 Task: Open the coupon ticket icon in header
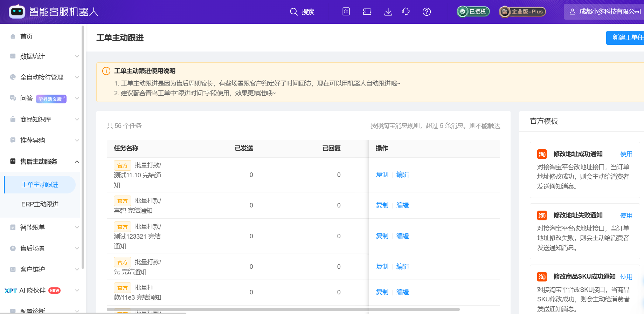pos(367,12)
